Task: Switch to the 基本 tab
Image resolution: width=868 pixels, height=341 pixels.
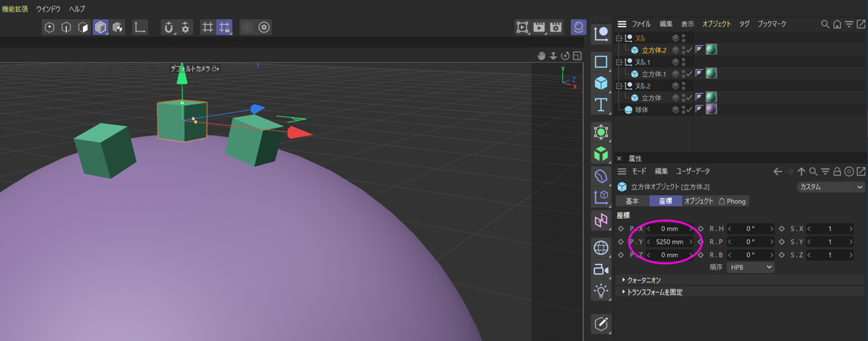Action: pyautogui.click(x=632, y=201)
